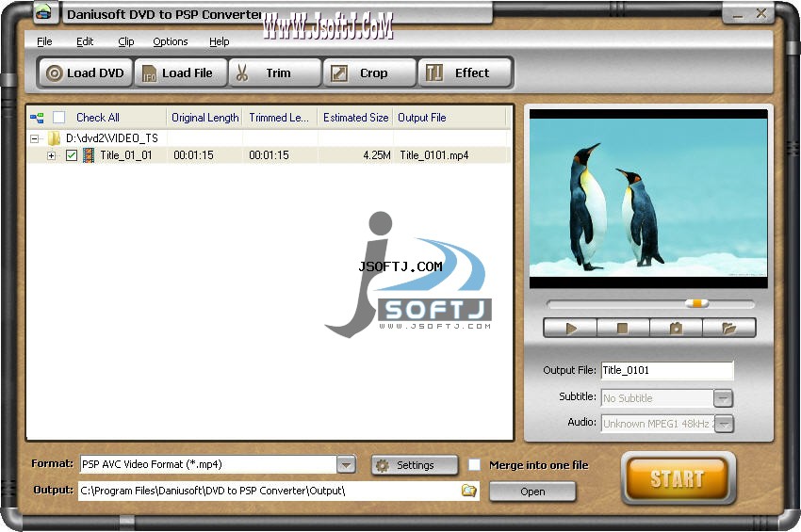Open the Edit menu
Viewport: 801px width, 532px height.
pos(85,41)
